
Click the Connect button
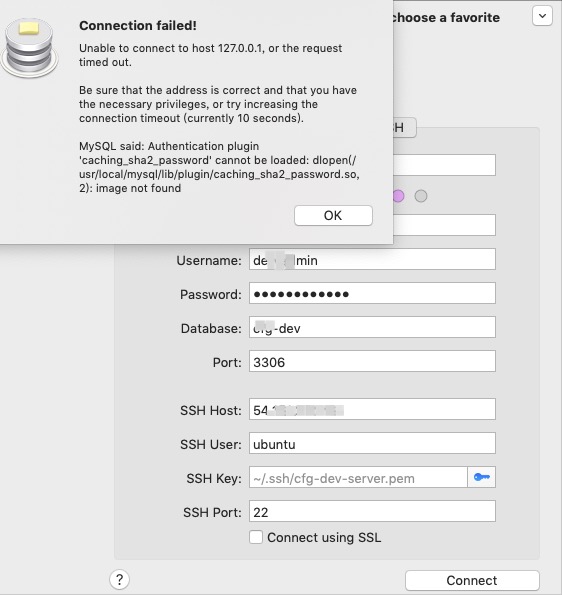coord(472,580)
